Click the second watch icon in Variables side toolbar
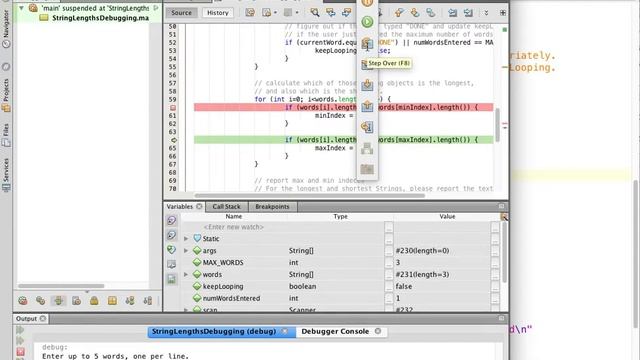The height and width of the screenshot is (360, 640). [x=171, y=235]
